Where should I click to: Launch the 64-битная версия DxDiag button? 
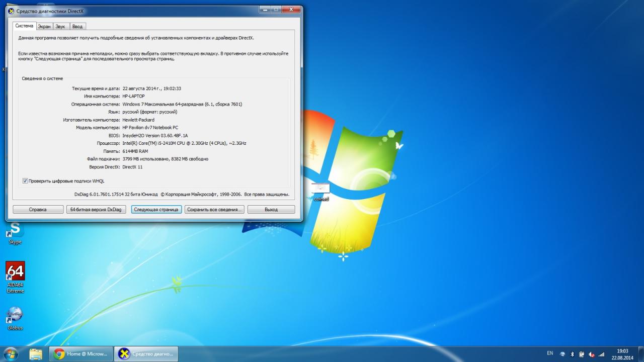point(96,210)
